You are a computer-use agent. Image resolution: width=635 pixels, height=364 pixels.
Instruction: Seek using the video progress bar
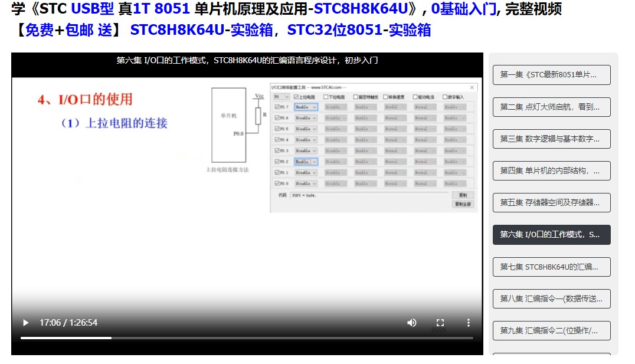click(247, 337)
